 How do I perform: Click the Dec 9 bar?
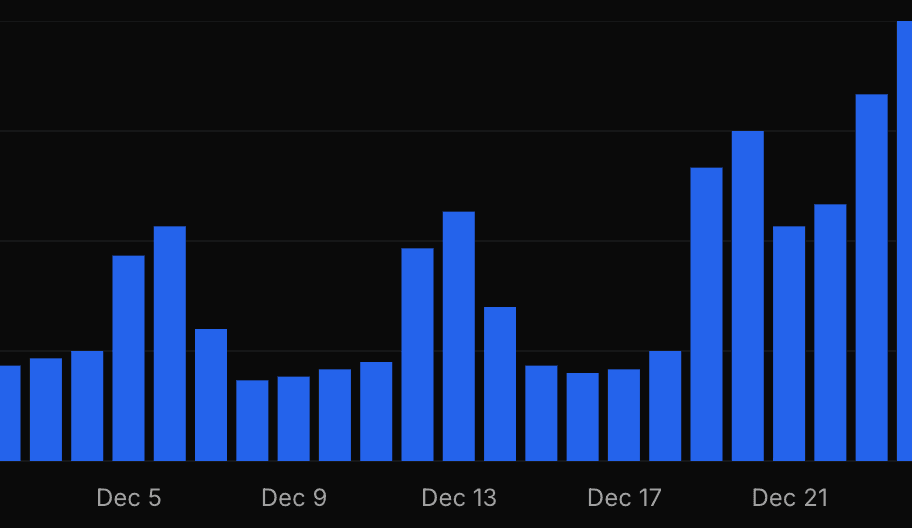(x=293, y=418)
